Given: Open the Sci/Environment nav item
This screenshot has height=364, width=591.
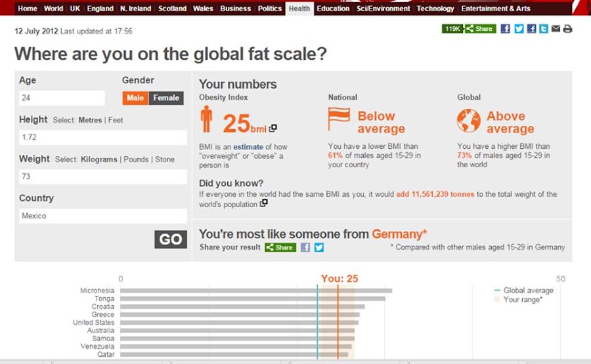Looking at the screenshot, I should coord(383,9).
